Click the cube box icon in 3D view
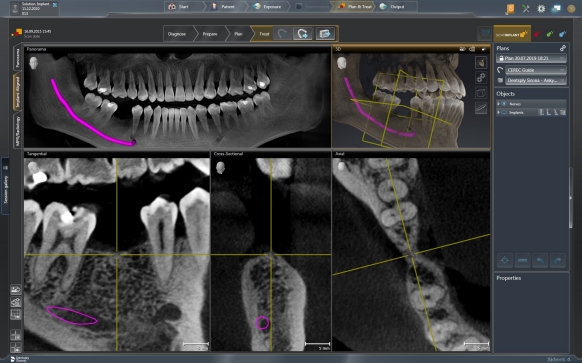Screen dimensions: 582x363 (481, 92)
